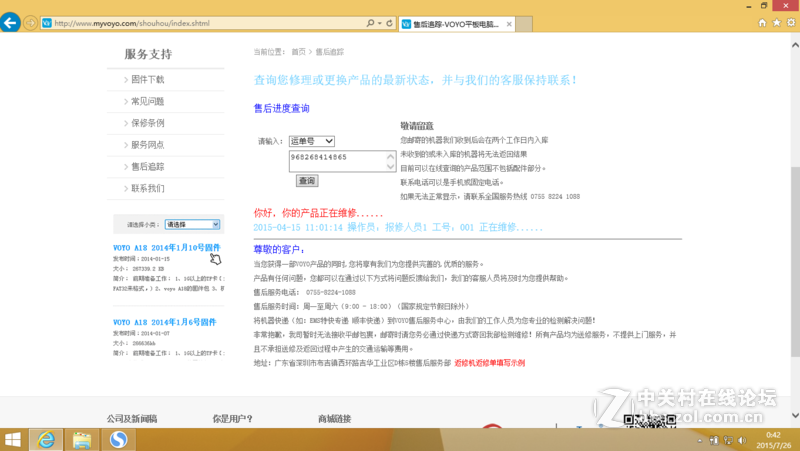Click red text 你好，你的产品正在维修
This screenshot has width=800, height=451.
(x=318, y=213)
